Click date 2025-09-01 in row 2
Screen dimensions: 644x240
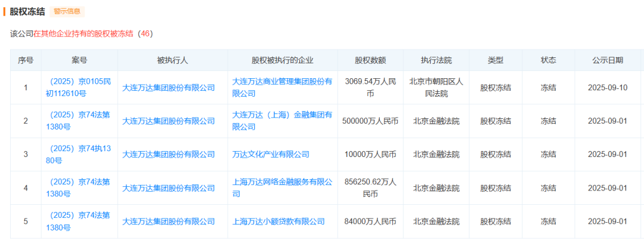[608, 121]
